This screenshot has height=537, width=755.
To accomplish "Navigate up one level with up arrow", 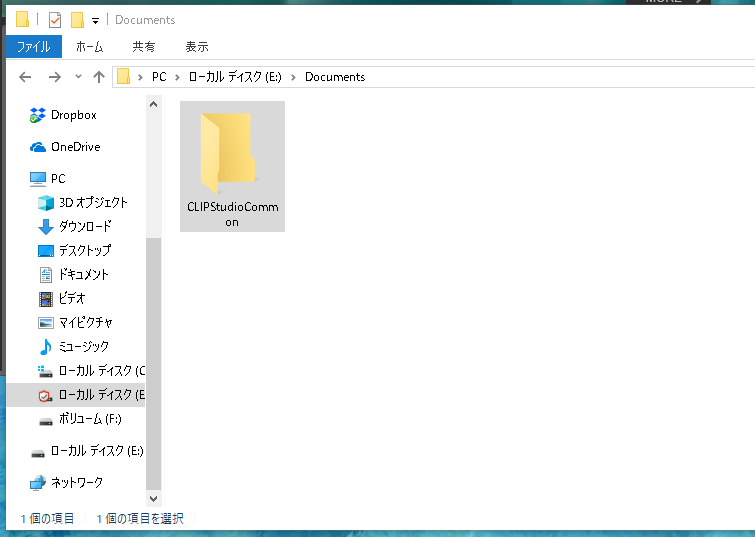I will (x=98, y=77).
